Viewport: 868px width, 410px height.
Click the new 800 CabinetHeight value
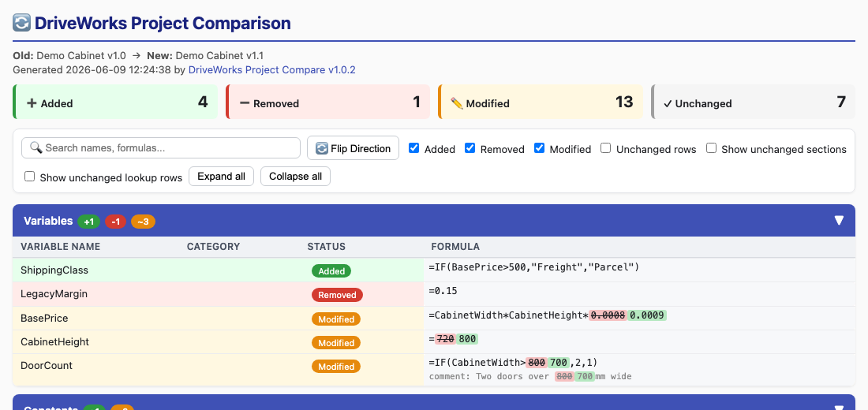click(467, 339)
